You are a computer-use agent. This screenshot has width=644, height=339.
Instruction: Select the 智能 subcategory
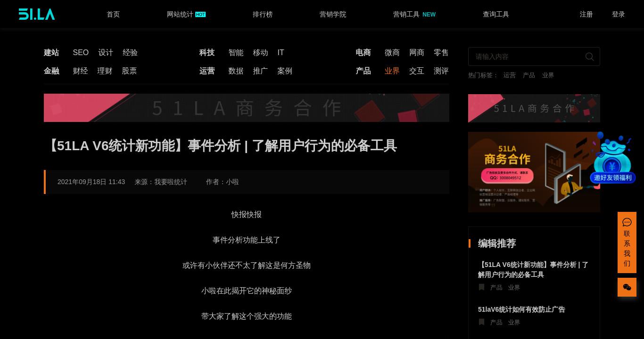(x=236, y=53)
